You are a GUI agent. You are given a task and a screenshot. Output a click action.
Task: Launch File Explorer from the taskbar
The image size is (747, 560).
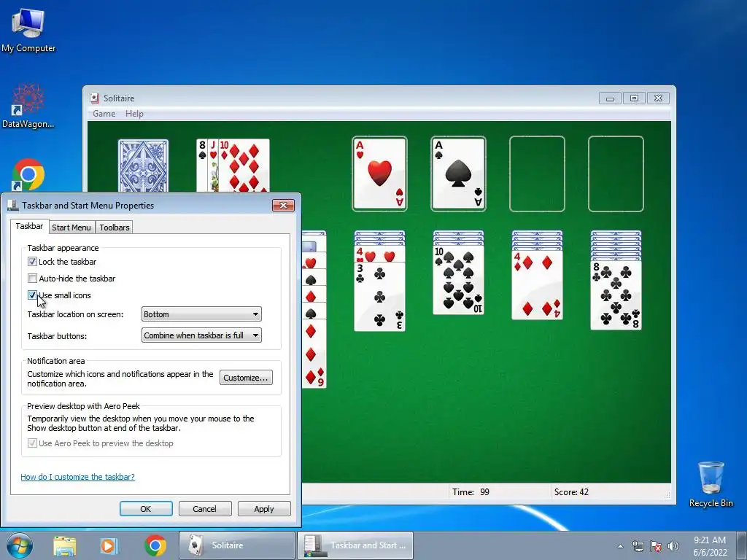pos(64,545)
